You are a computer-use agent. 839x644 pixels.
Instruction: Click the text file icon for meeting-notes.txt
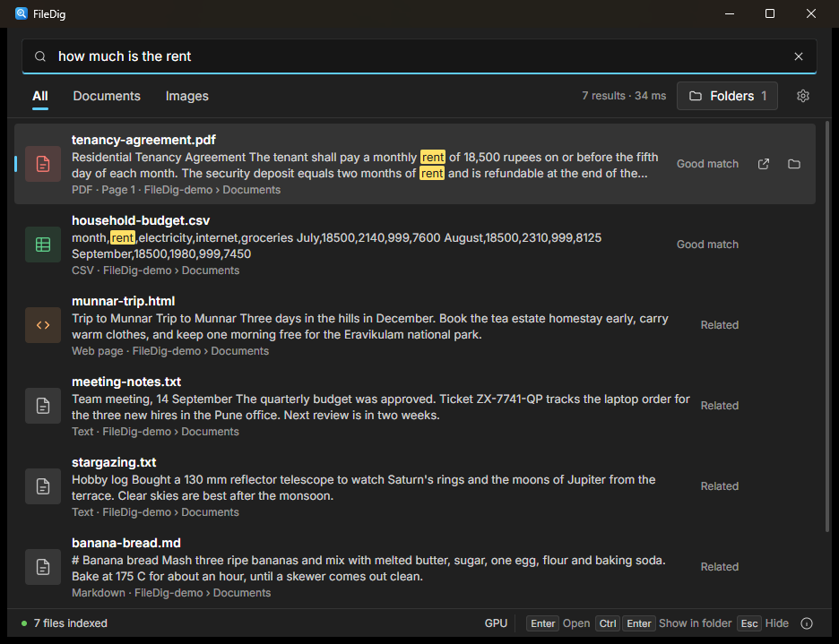pos(43,406)
